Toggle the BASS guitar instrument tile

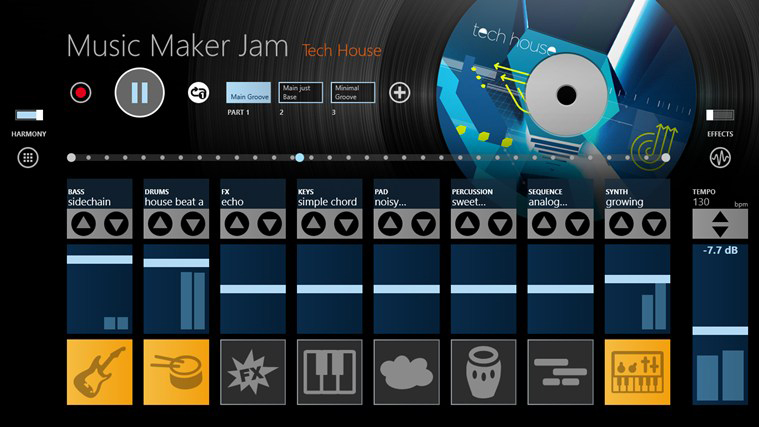[99, 372]
